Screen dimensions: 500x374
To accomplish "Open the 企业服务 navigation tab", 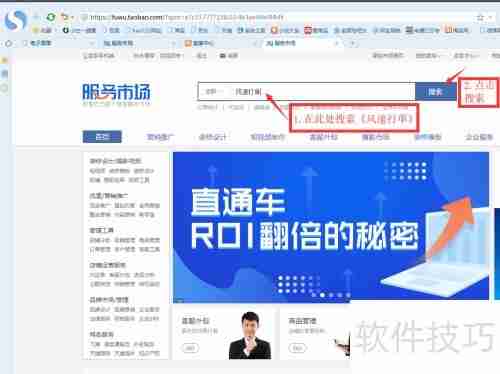I will pos(479,137).
